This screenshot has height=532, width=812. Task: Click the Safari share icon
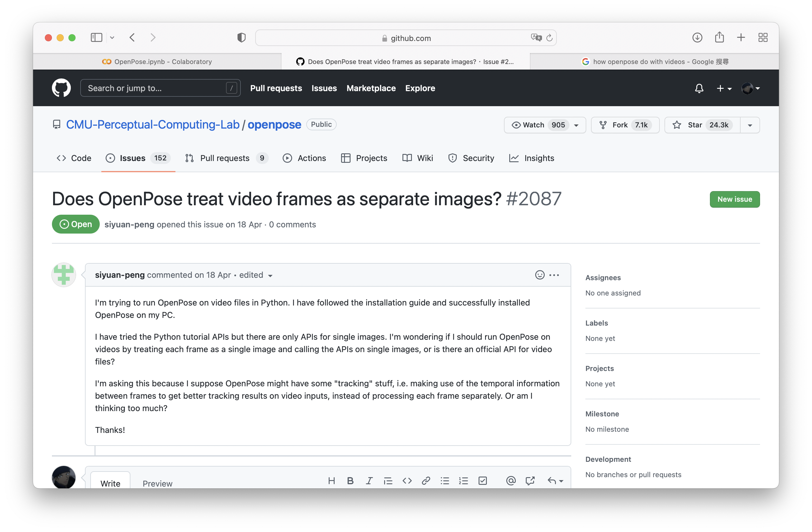click(719, 37)
